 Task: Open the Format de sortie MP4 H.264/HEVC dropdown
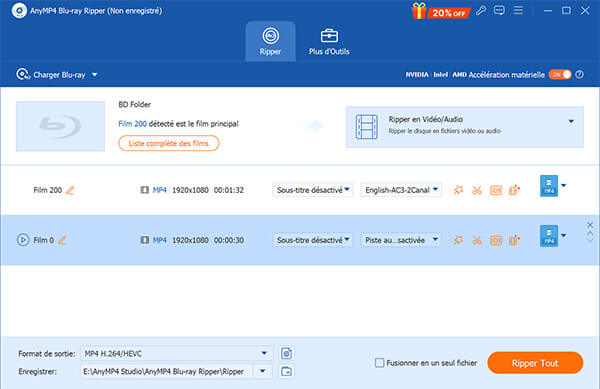coord(176,353)
